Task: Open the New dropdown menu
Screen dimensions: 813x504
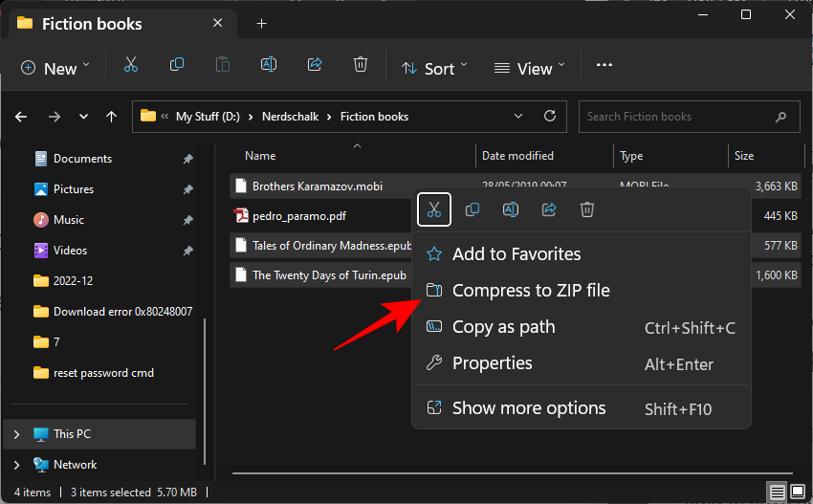Action: (55, 68)
